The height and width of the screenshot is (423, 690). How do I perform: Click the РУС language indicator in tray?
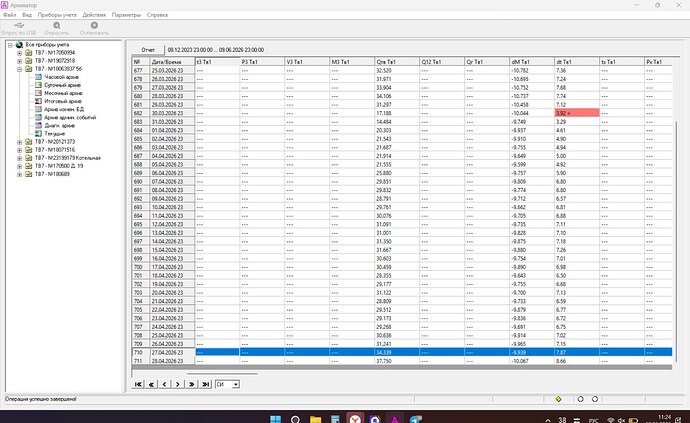pos(593,420)
